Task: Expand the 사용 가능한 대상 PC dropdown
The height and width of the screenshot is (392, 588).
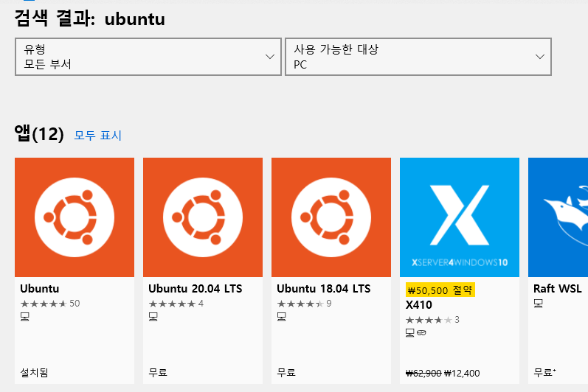Action: pyautogui.click(x=418, y=57)
